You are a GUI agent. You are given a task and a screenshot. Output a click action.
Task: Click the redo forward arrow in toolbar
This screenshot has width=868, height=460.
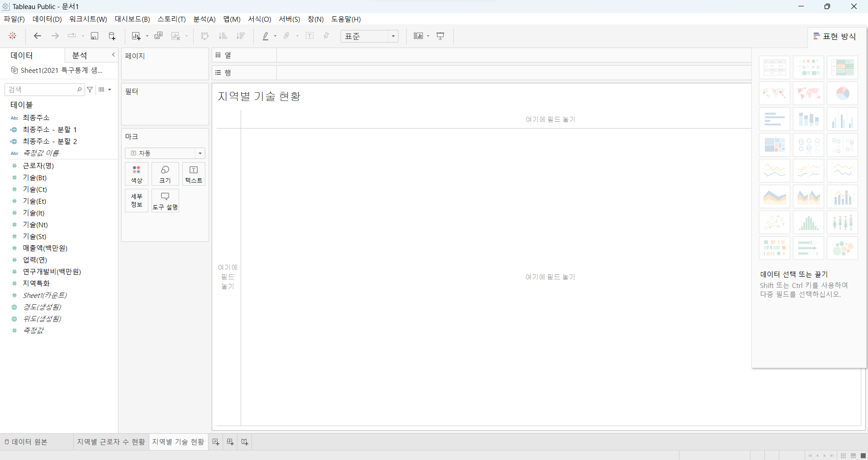(55, 36)
